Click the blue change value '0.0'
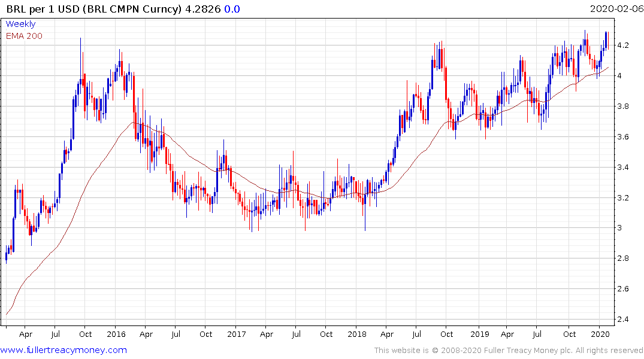The width and height of the screenshot is (644, 359). coord(232,9)
